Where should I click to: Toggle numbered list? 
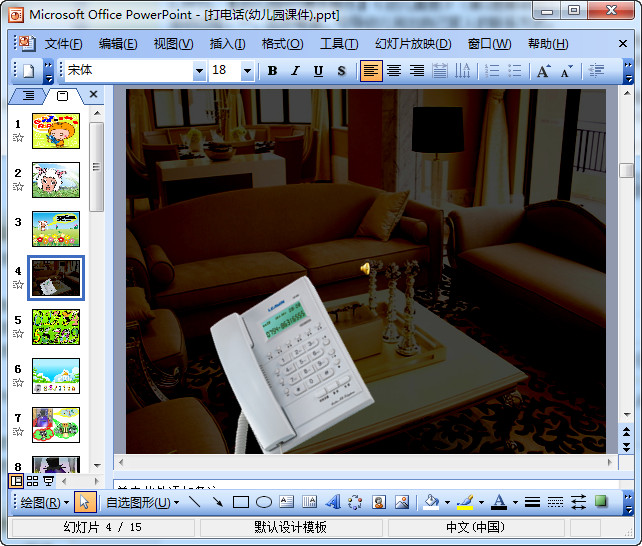click(x=492, y=71)
